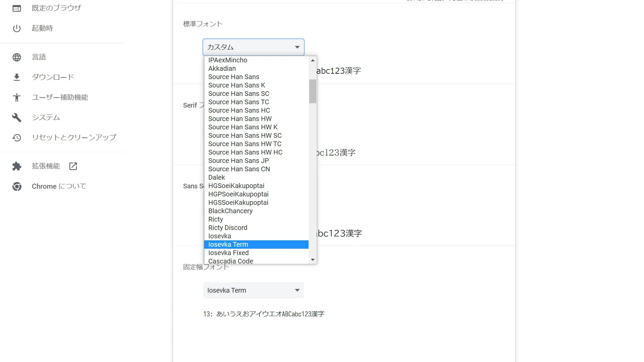Click the Chrome logo icon
644x362 pixels.
pyautogui.click(x=17, y=186)
